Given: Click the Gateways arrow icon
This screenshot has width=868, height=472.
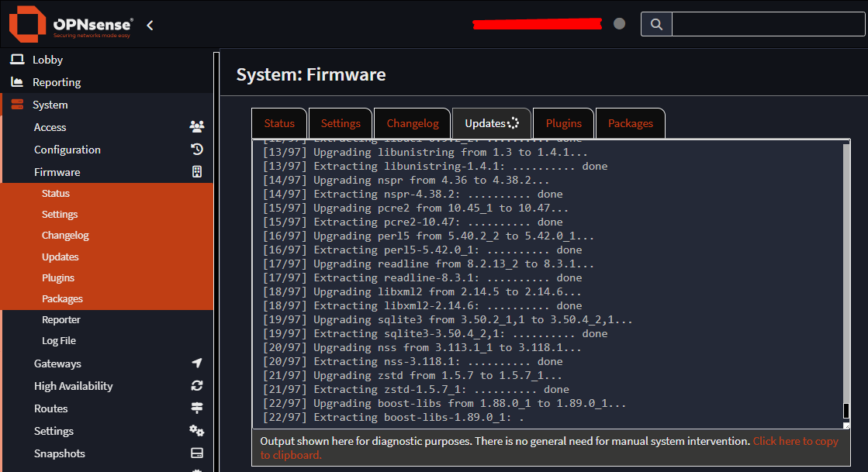Looking at the screenshot, I should click(x=196, y=363).
